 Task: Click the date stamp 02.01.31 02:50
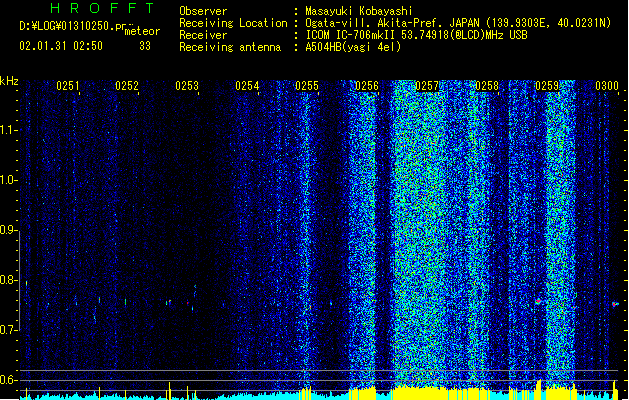point(61,46)
